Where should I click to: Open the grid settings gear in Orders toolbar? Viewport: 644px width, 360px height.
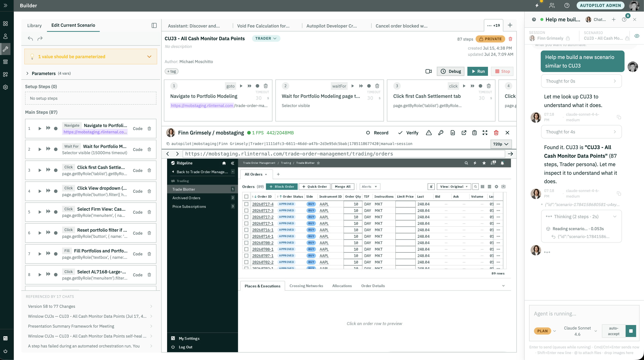click(x=497, y=187)
